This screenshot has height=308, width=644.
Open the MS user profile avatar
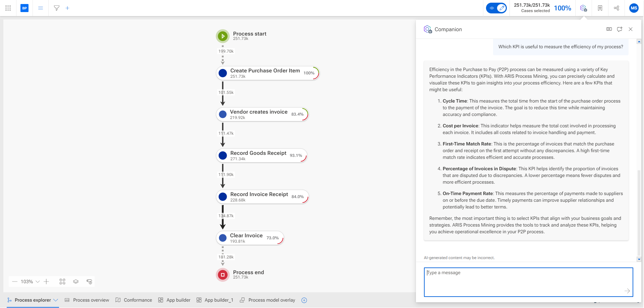click(x=634, y=8)
